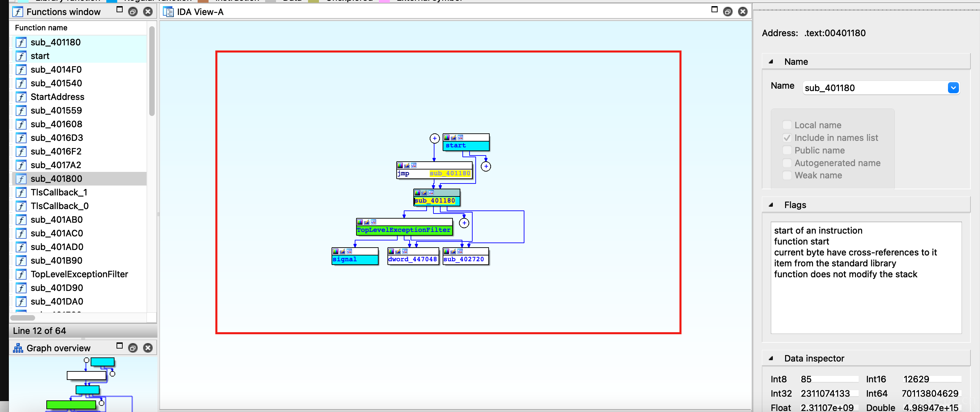Click color icon on start graph node

447,137
